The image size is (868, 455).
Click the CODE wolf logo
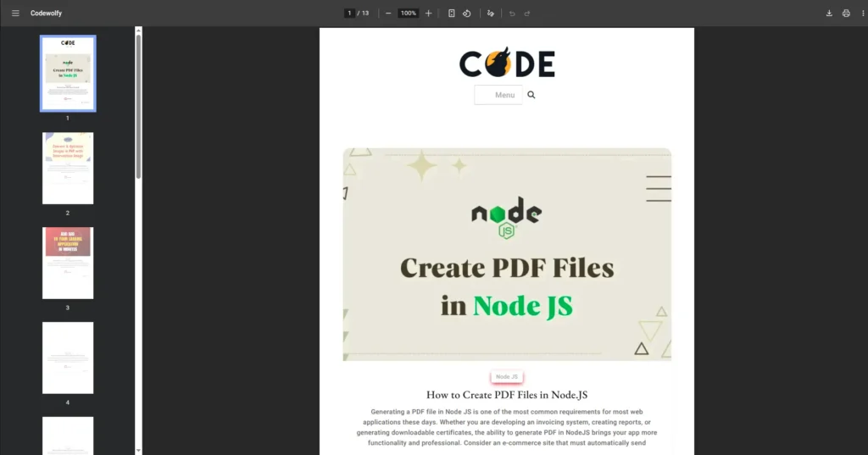pyautogui.click(x=507, y=63)
